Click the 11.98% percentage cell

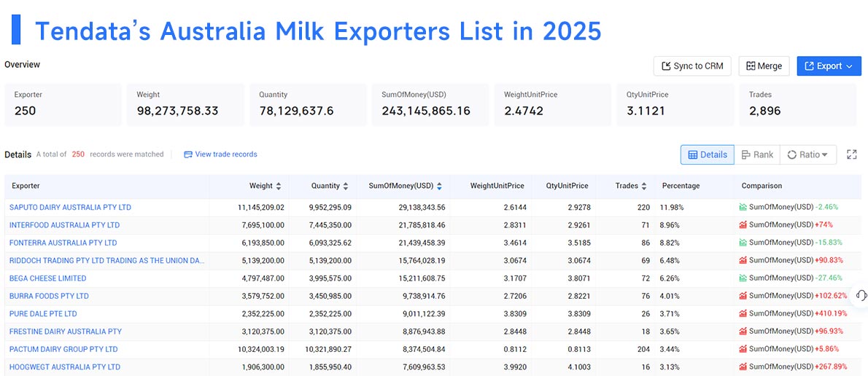click(x=672, y=208)
